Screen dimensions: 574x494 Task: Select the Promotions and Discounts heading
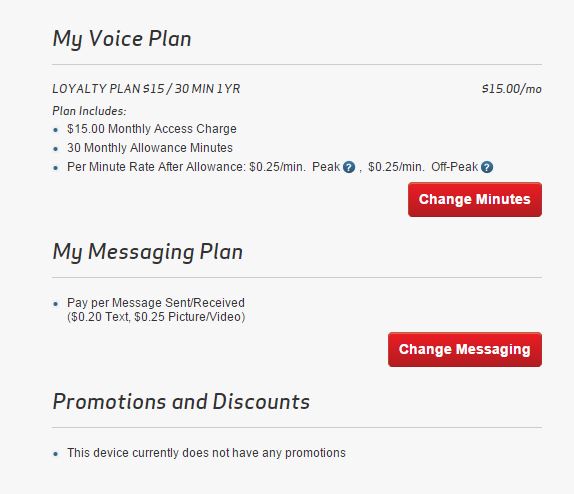point(181,401)
